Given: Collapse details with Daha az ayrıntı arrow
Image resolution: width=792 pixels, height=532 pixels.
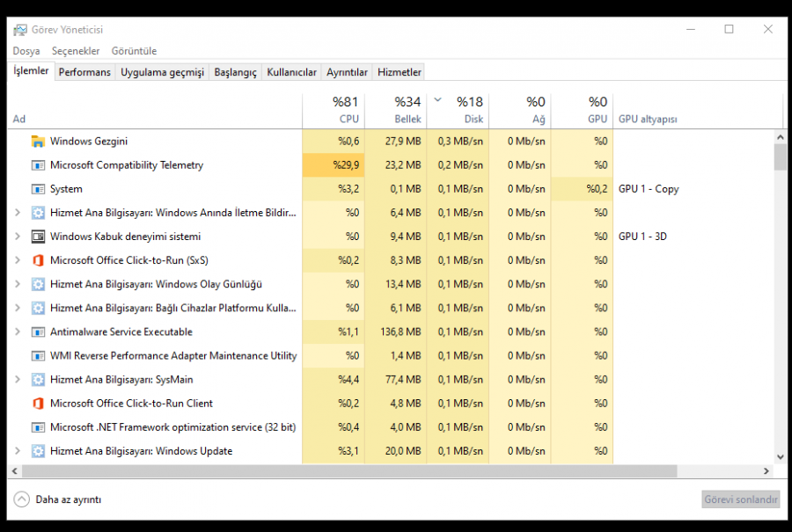Looking at the screenshot, I should pos(22,499).
